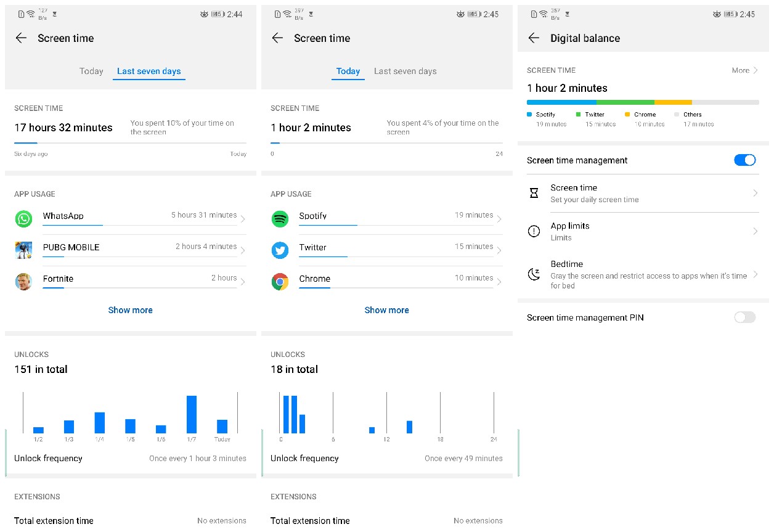The height and width of the screenshot is (532, 774).
Task: Tap the green Twitter segment of usage bar
Action: point(625,102)
